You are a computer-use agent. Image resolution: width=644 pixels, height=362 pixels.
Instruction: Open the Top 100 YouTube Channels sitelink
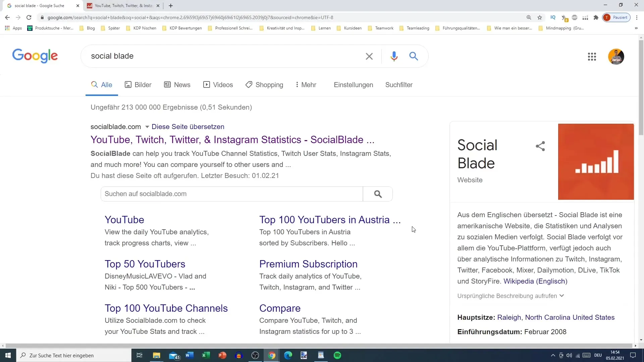[x=166, y=308]
